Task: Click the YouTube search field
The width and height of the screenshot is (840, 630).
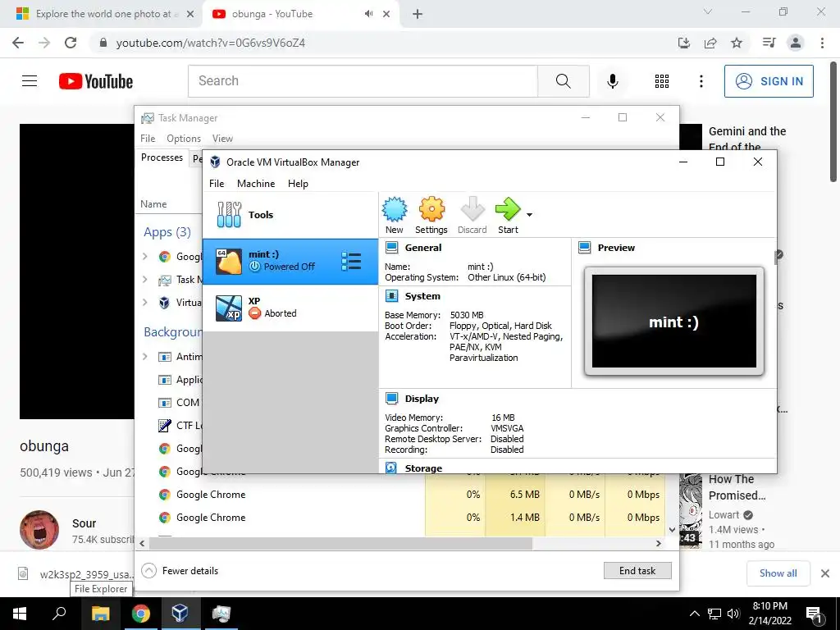Action: [x=363, y=81]
